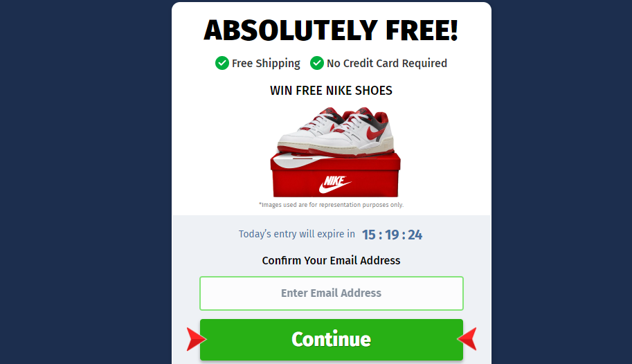The image size is (632, 364).
Task: Submit the form with the green Continue button
Action: pos(332,339)
